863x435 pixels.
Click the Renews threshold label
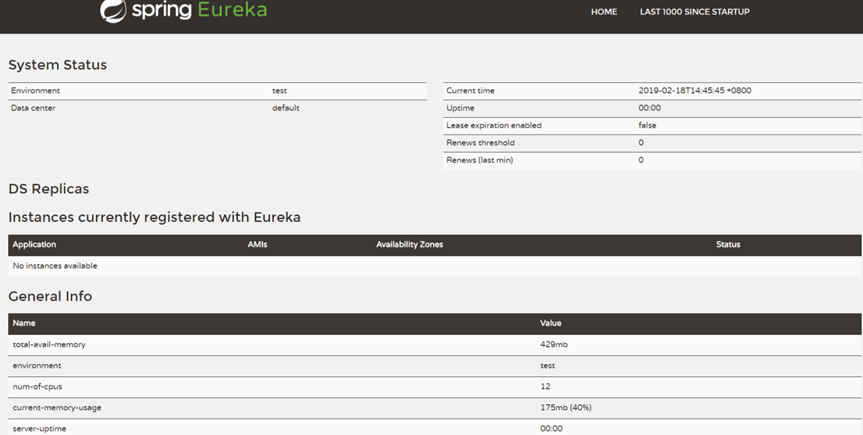click(x=480, y=143)
